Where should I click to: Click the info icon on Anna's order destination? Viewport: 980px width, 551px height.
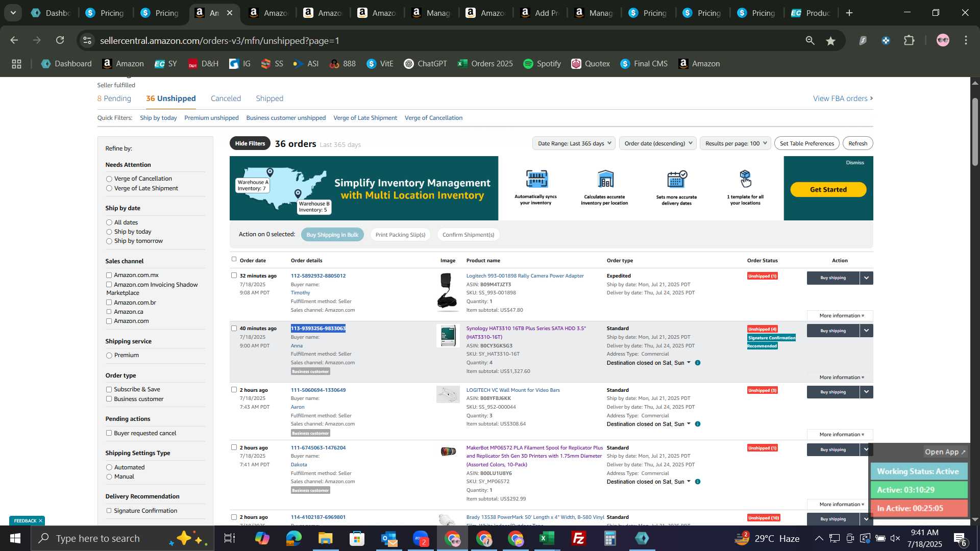point(698,363)
